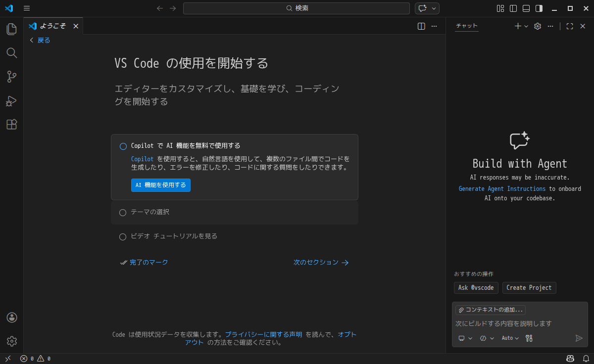Open the hamburger application menu
The height and width of the screenshot is (364, 594).
pos(27,8)
